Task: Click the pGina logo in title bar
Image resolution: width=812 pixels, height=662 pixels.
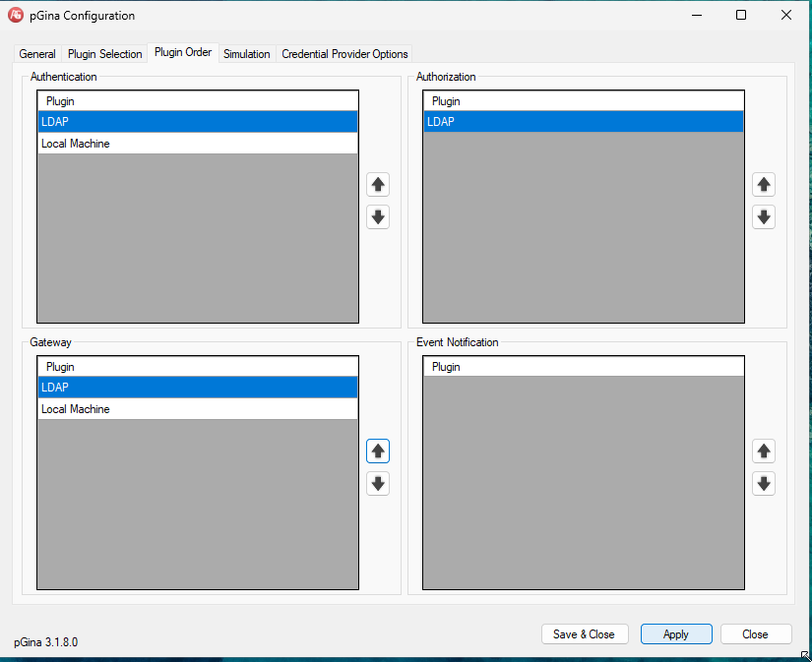Action: click(16, 15)
